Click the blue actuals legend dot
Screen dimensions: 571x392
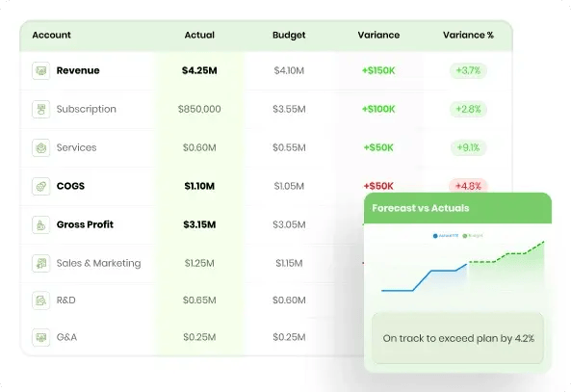[435, 236]
